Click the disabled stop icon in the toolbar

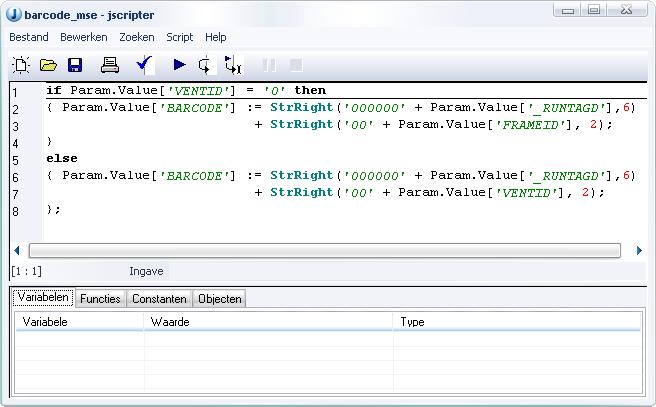tap(296, 65)
